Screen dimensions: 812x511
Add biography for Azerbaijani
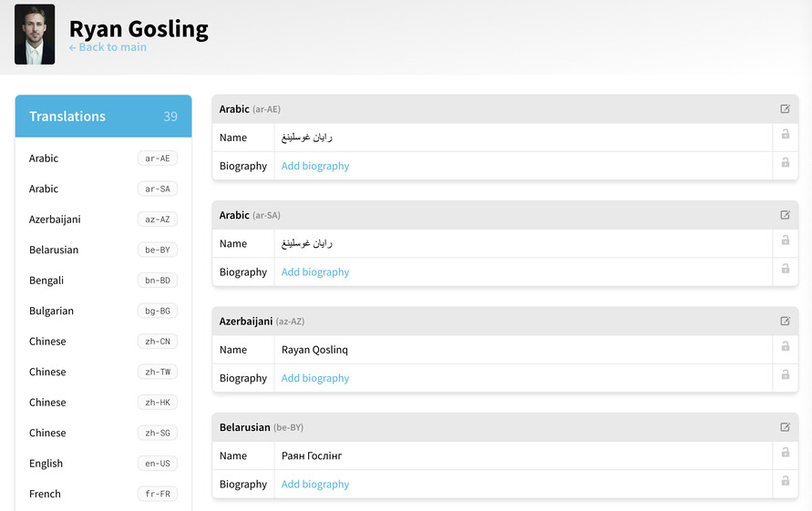coord(314,378)
